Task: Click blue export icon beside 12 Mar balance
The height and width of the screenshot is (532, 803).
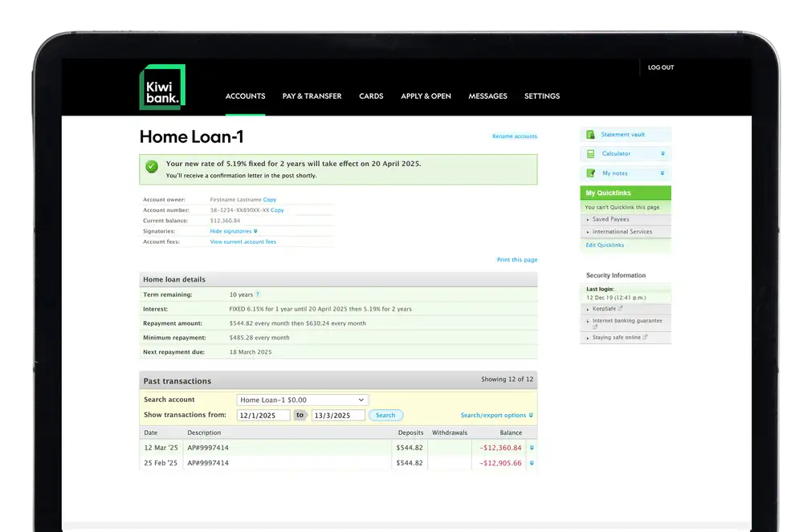Action: click(531, 448)
